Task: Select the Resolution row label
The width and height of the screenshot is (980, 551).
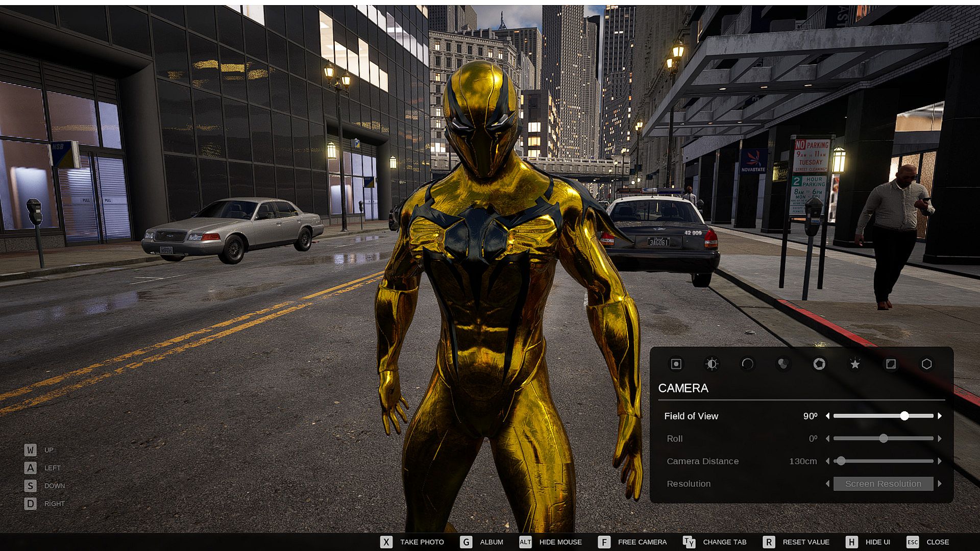Action: tap(689, 483)
